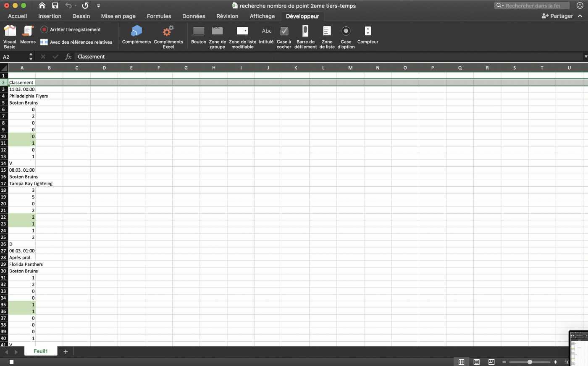
Task: Expand the formula bar with right arrow
Action: click(585, 57)
